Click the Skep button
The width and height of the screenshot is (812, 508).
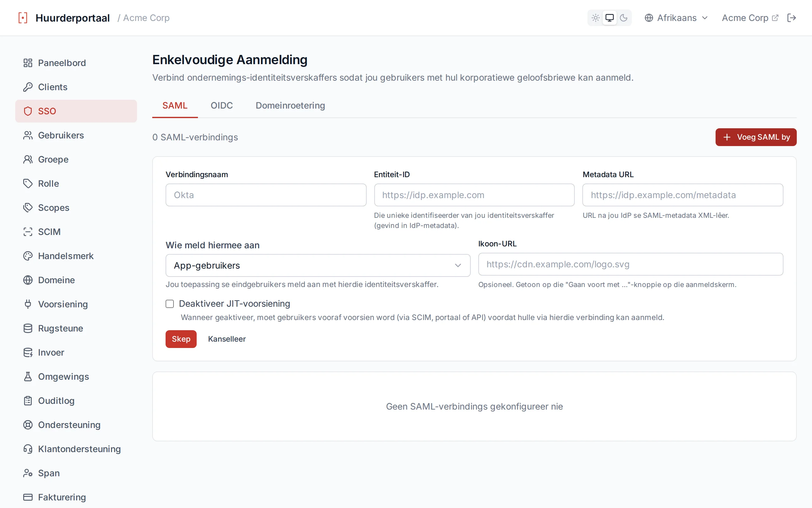[x=181, y=339]
